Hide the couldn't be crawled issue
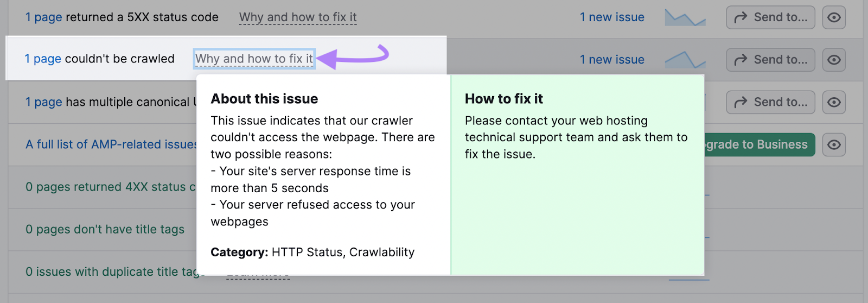The image size is (868, 303). pos(834,60)
